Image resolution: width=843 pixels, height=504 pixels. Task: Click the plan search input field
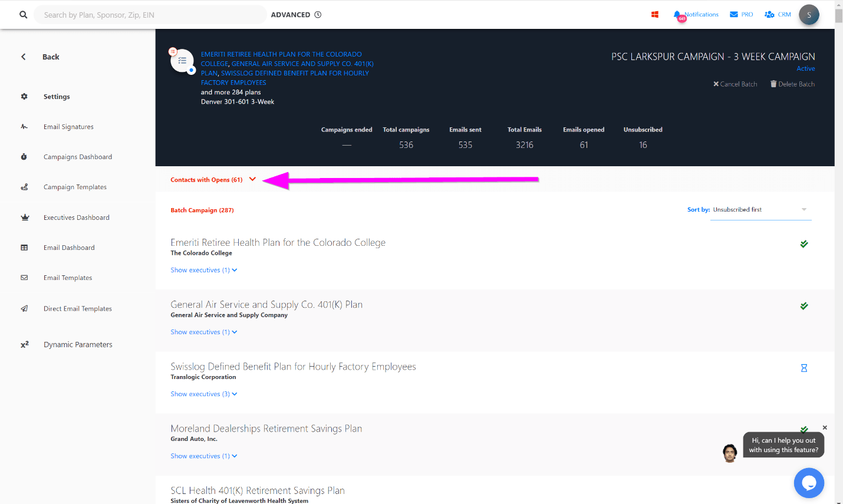click(x=150, y=15)
